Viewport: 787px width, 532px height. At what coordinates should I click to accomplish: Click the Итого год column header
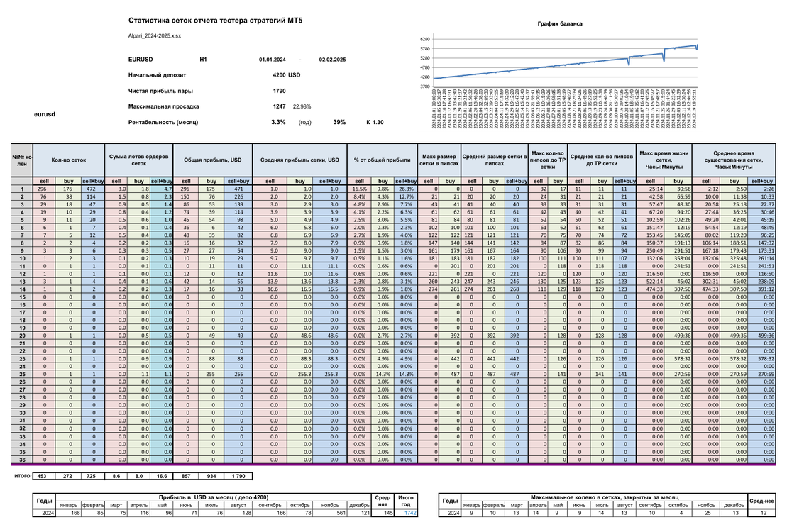406,501
